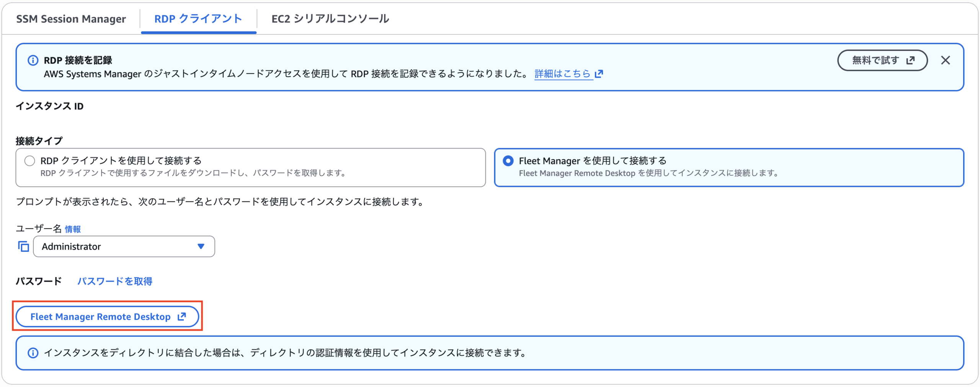Click external icon on Fleet Manager Remote Desktop button
Viewport: 980px width, 387px height.
[182, 317]
